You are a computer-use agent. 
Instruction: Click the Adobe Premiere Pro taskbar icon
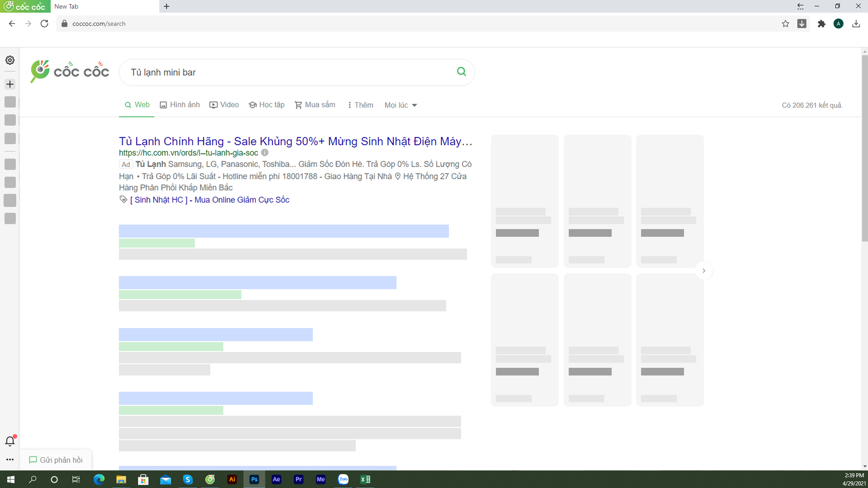coord(299,479)
